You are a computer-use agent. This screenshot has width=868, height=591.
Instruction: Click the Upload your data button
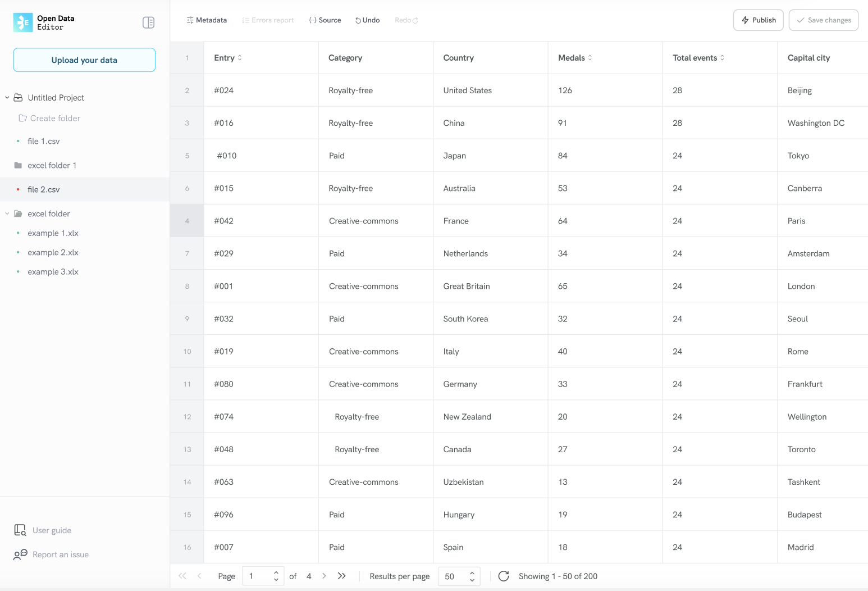[84, 60]
